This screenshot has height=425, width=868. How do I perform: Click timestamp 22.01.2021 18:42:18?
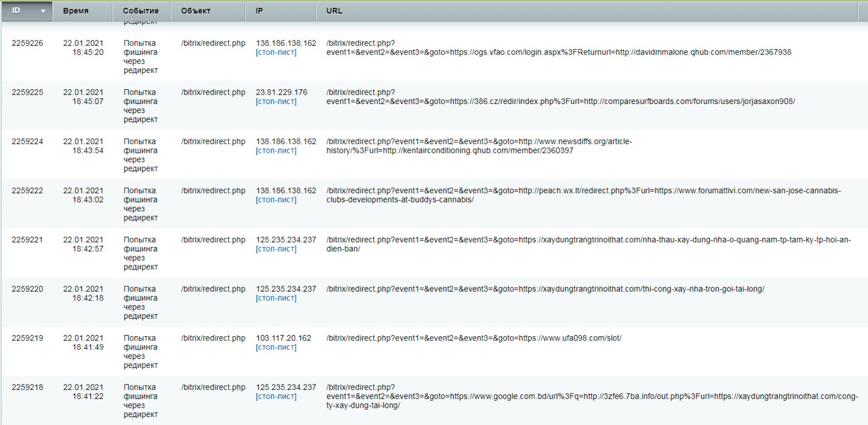[x=84, y=293]
